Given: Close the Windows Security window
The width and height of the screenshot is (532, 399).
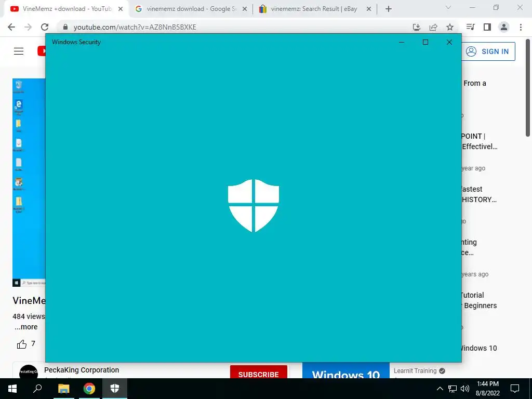Looking at the screenshot, I should [449, 42].
